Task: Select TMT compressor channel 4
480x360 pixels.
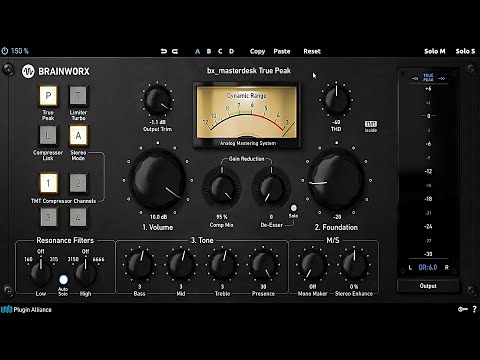Action: click(x=78, y=217)
